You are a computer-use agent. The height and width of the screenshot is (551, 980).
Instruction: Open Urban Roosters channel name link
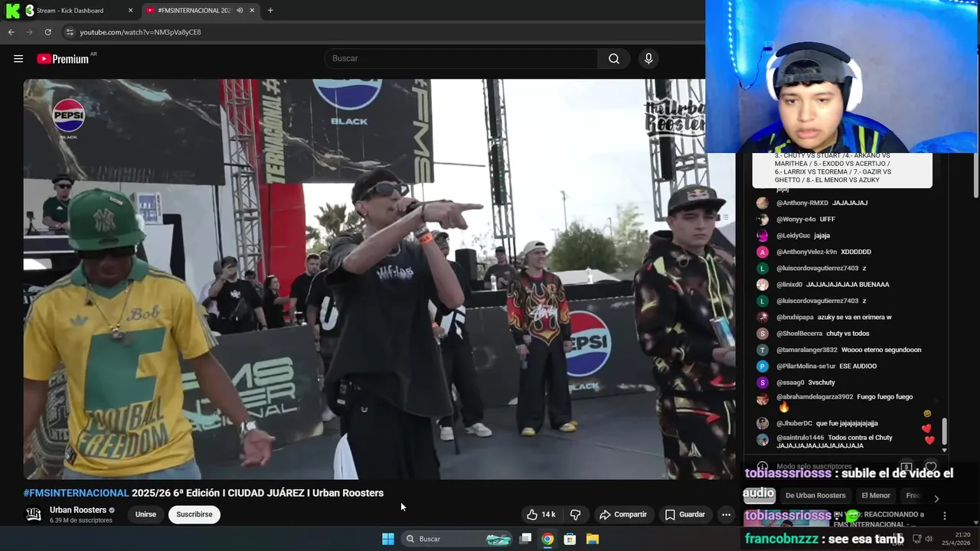[x=78, y=510]
